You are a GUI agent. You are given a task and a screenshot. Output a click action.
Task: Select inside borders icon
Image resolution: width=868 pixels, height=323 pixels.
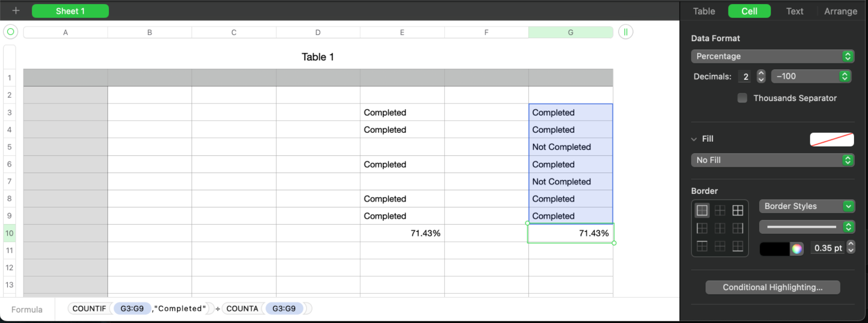[720, 210]
